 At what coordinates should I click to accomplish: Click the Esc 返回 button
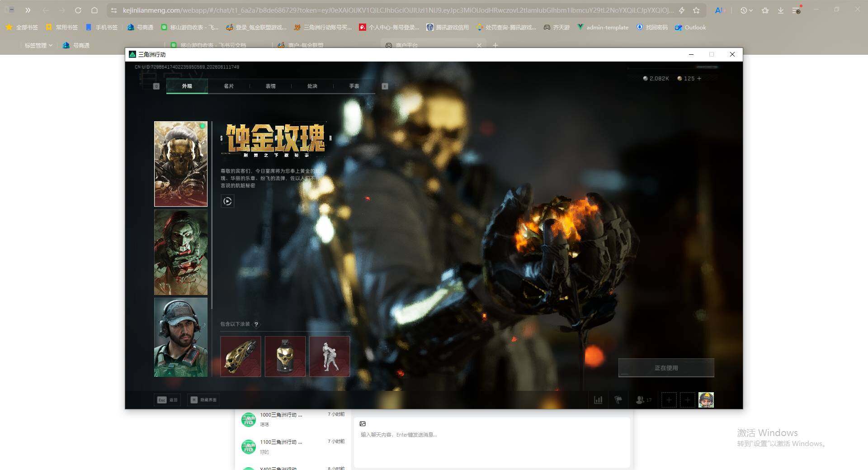click(x=168, y=400)
